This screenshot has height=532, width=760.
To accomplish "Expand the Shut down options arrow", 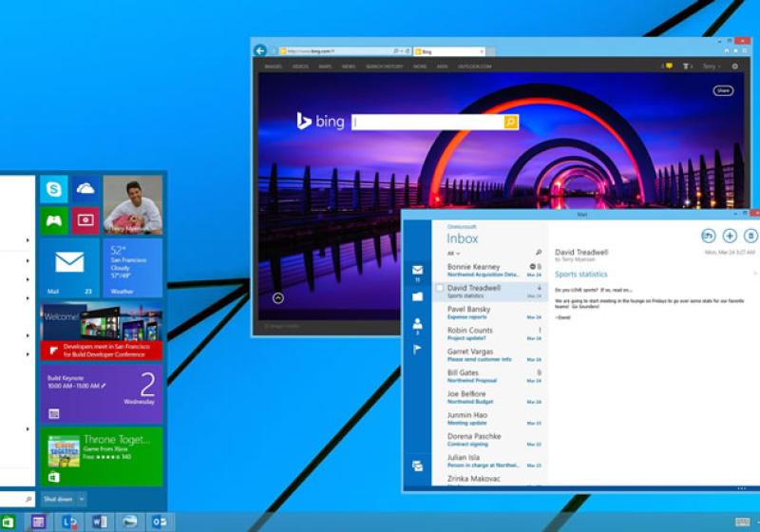I will (82, 499).
